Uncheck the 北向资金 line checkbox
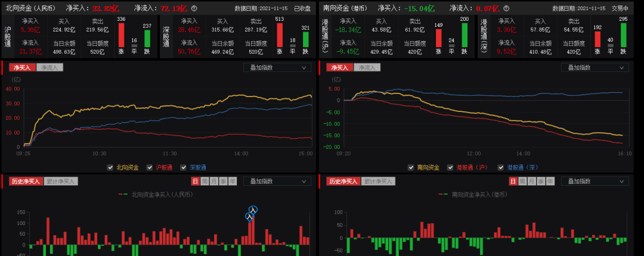The height and width of the screenshot is (256, 644). coord(110,167)
